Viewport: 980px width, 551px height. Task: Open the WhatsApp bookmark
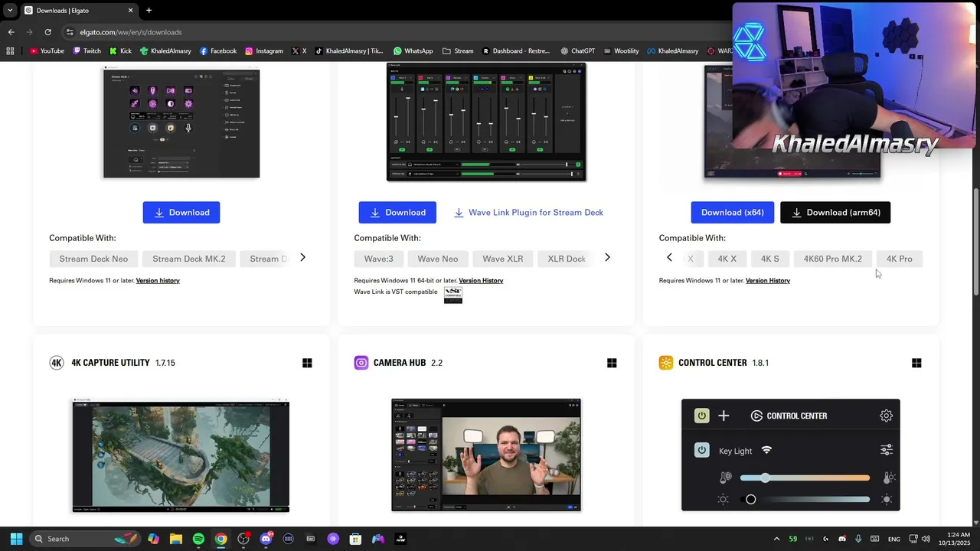point(413,51)
